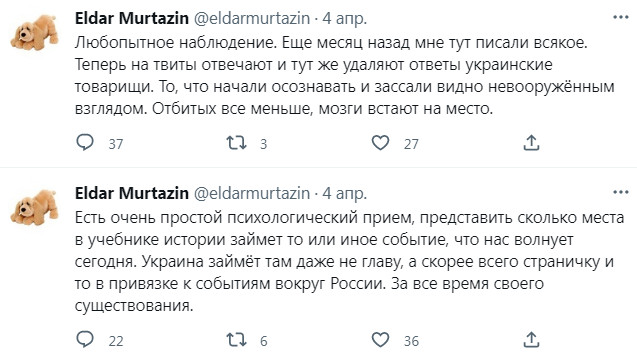Image resolution: width=637 pixels, height=361 pixels.
Task: Open first tweet via its 4 апр. date
Action: click(344, 19)
